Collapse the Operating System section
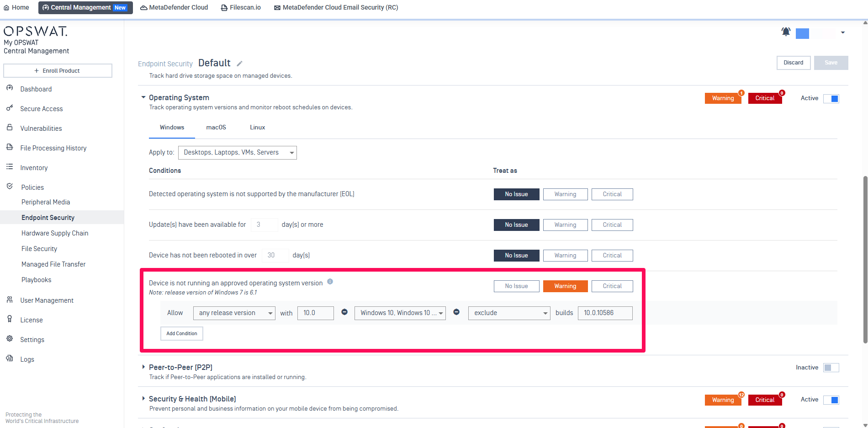 tap(143, 97)
